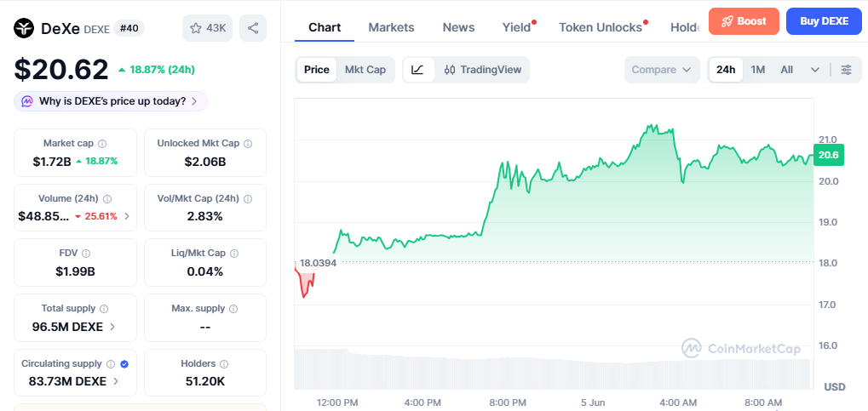Click the AI chat icon beside price question
The height and width of the screenshot is (411, 868).
click(x=27, y=101)
